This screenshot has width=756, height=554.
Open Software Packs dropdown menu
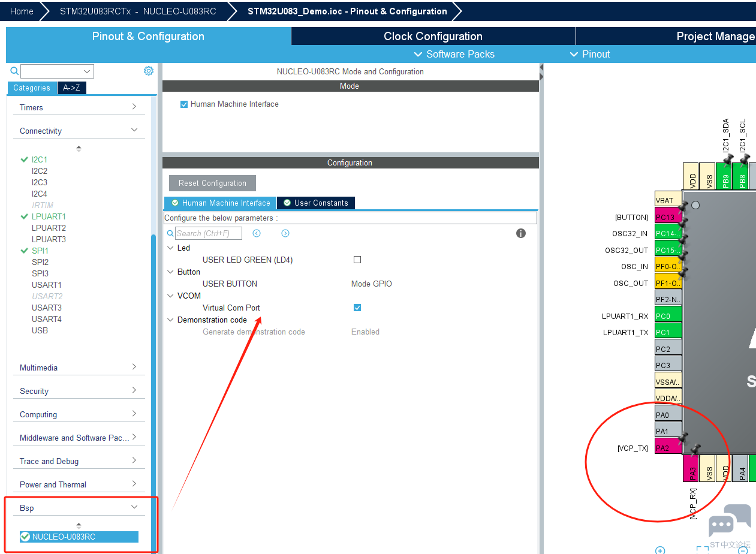coord(454,54)
